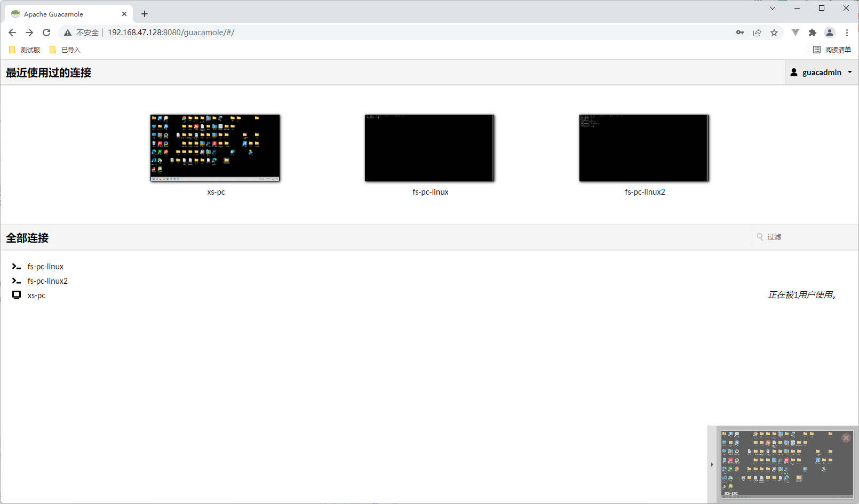Click the fs-pc-linux label under second thumbnail
This screenshot has height=504, width=859.
point(431,192)
